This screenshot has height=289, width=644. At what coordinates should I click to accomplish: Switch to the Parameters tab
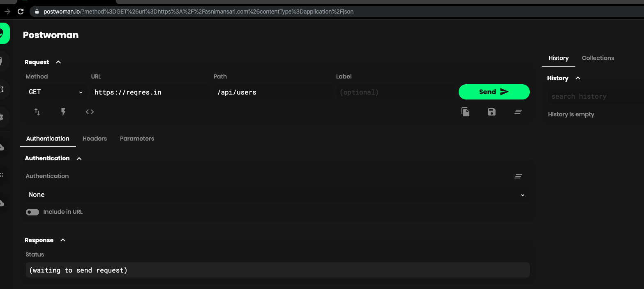pyautogui.click(x=137, y=139)
